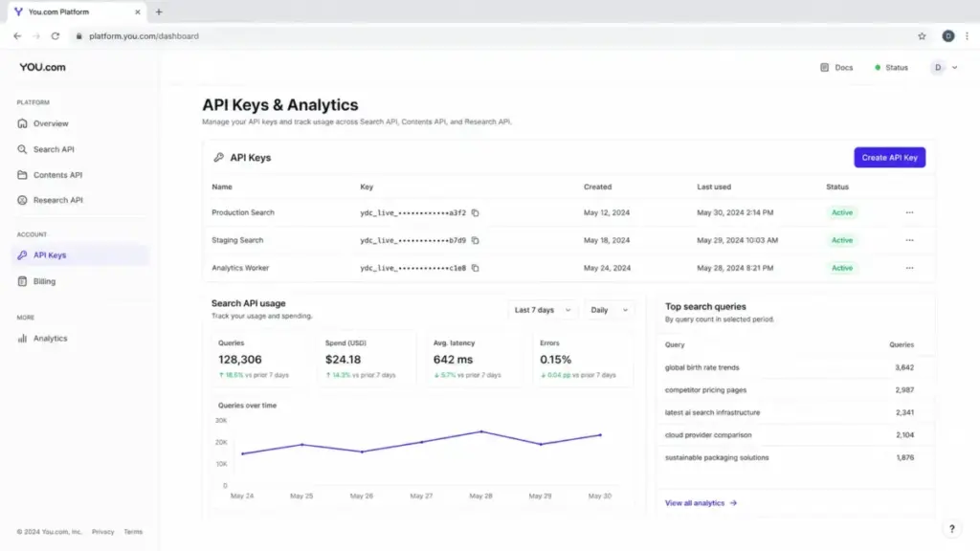Open the Overview home icon in sidebar
The image size is (980, 551).
pos(23,123)
